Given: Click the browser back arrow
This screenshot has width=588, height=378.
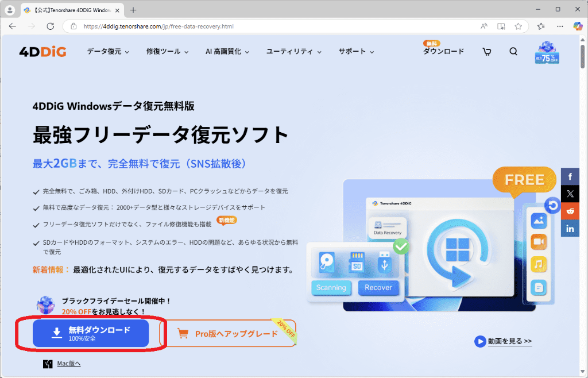Looking at the screenshot, I should [13, 26].
